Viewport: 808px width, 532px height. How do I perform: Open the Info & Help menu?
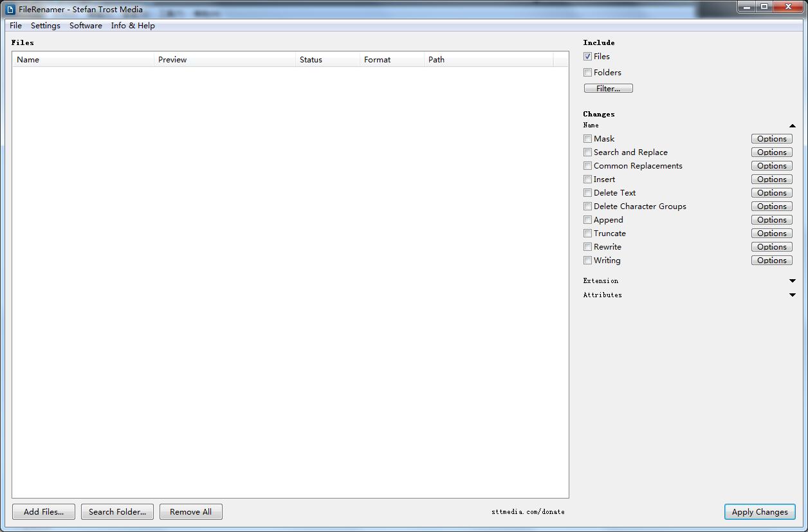[133, 26]
